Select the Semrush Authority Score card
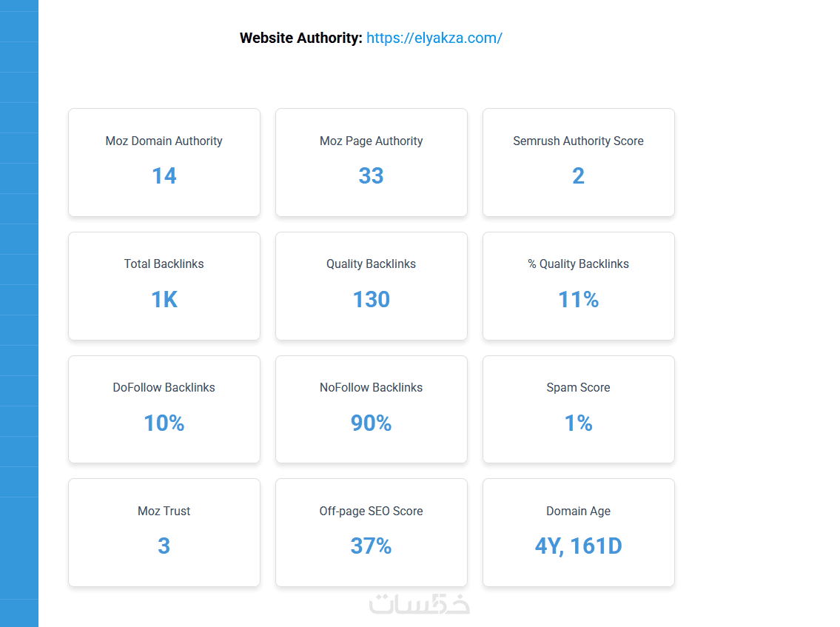 pos(578,162)
